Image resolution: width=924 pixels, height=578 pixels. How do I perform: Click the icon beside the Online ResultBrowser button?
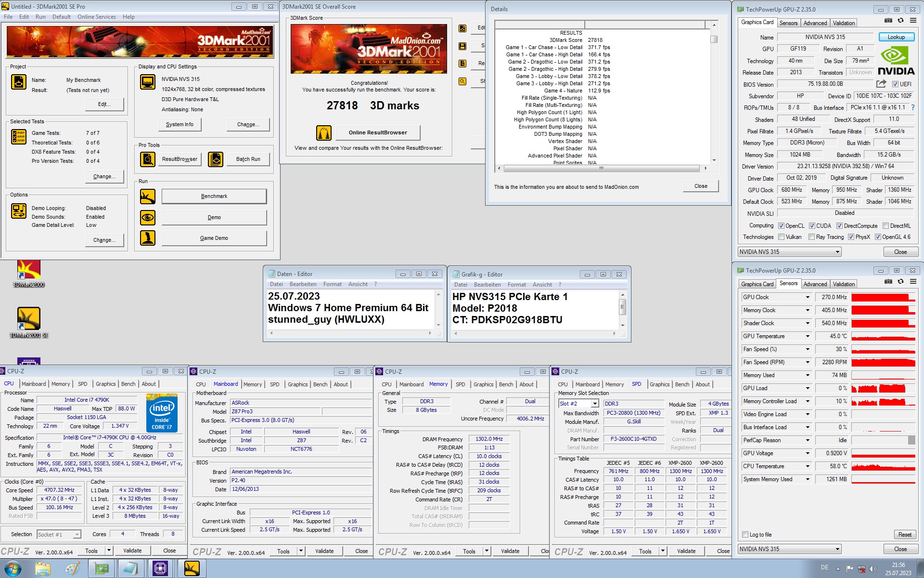click(x=324, y=132)
